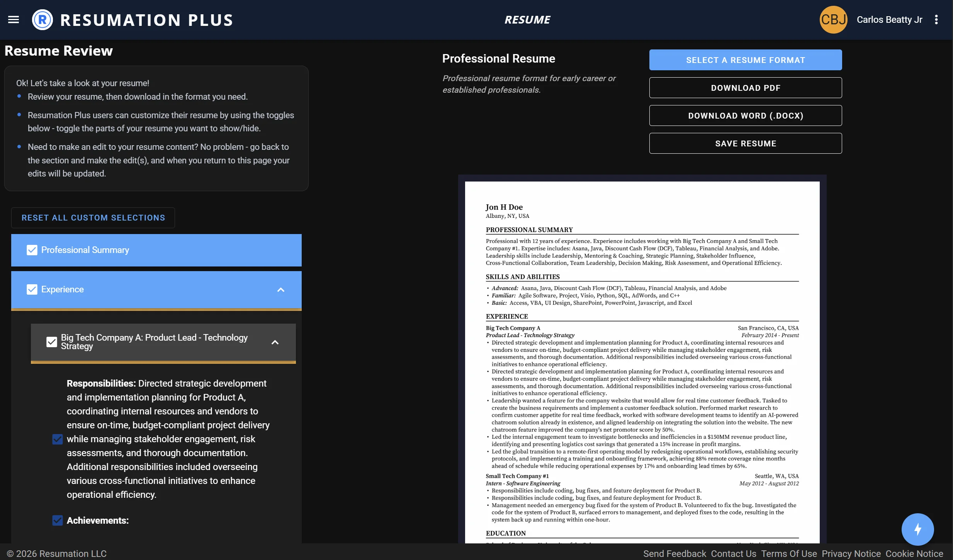Toggle the Professional Summary checkbox

(x=32, y=250)
